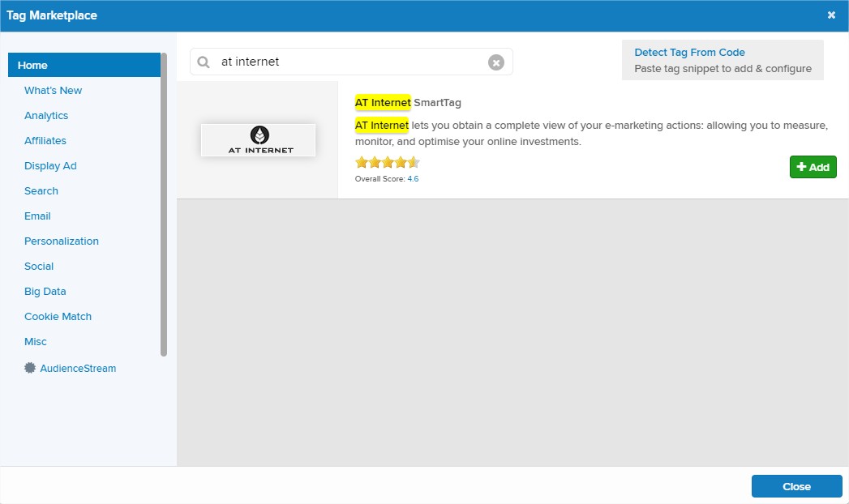Viewport: 849px width, 504px height.
Task: Open the AT Internet SmartTag title
Action: (408, 103)
